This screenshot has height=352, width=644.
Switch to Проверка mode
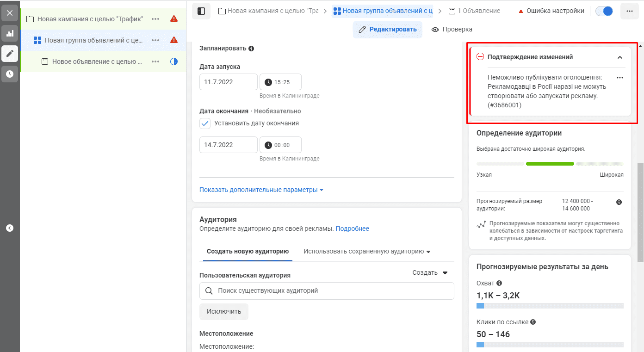tap(452, 29)
